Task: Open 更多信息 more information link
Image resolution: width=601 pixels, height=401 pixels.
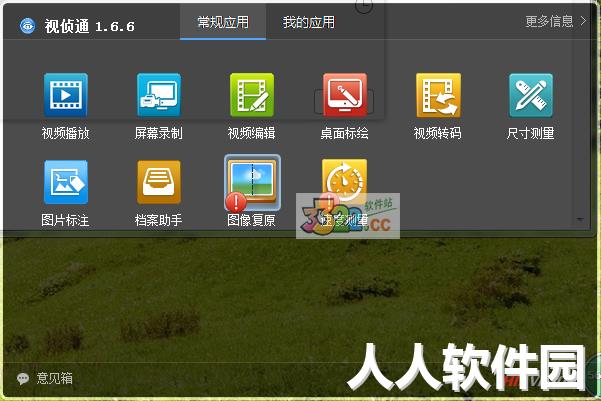Action: 555,21
